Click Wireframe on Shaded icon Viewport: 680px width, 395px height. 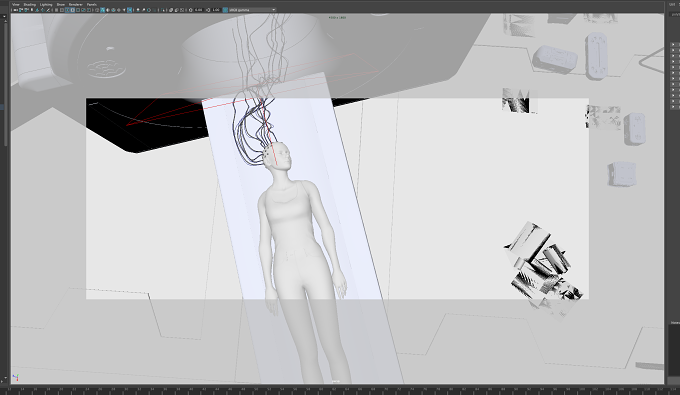click(x=113, y=10)
